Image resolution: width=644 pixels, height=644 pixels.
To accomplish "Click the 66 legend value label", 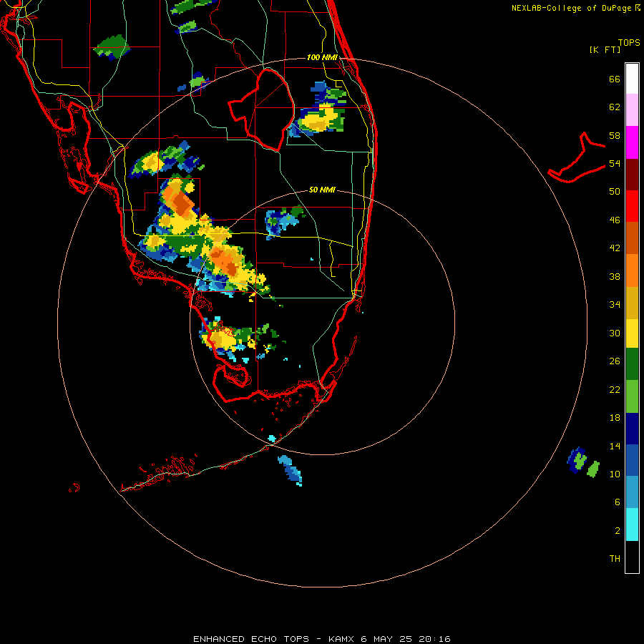I will pyautogui.click(x=615, y=79).
